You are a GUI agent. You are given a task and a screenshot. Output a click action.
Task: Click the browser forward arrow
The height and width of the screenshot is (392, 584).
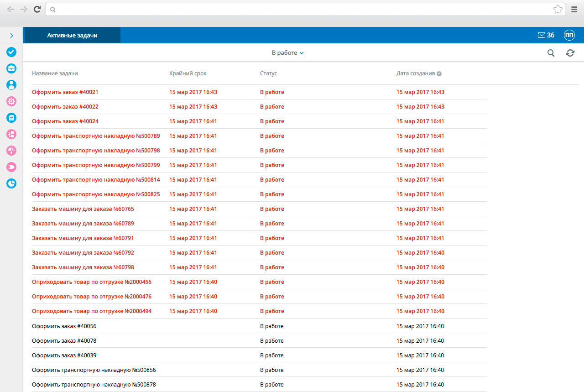tap(24, 9)
